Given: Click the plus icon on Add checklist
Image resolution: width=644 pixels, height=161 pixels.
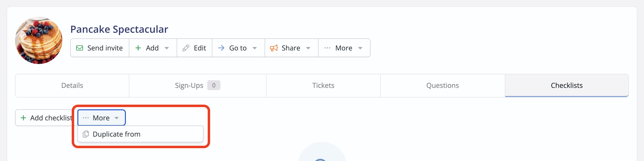Looking at the screenshot, I should (23, 118).
